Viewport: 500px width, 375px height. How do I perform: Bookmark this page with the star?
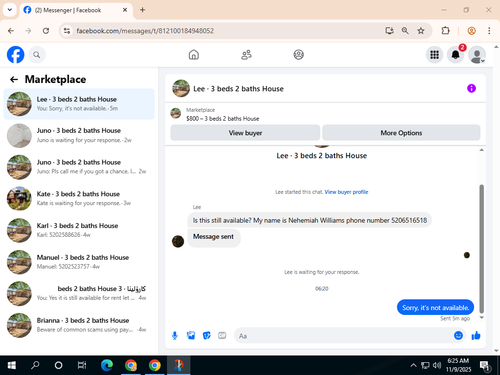[x=421, y=31]
